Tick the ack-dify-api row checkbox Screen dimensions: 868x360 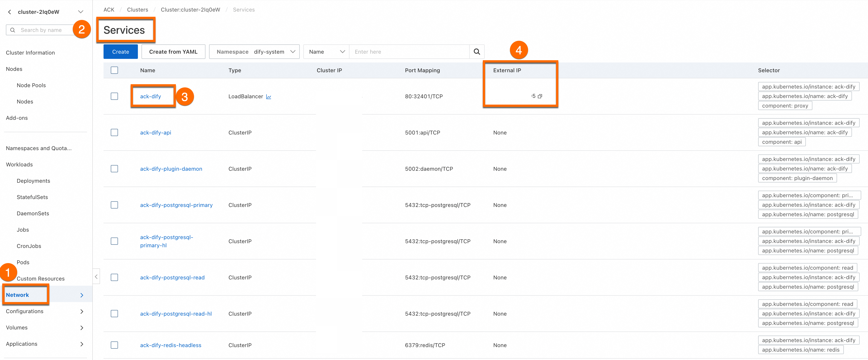pos(114,133)
